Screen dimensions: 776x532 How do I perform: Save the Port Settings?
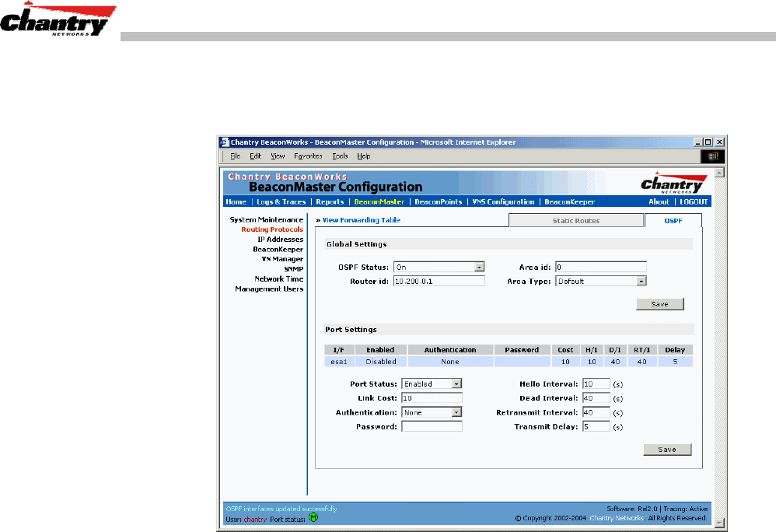coord(667,450)
